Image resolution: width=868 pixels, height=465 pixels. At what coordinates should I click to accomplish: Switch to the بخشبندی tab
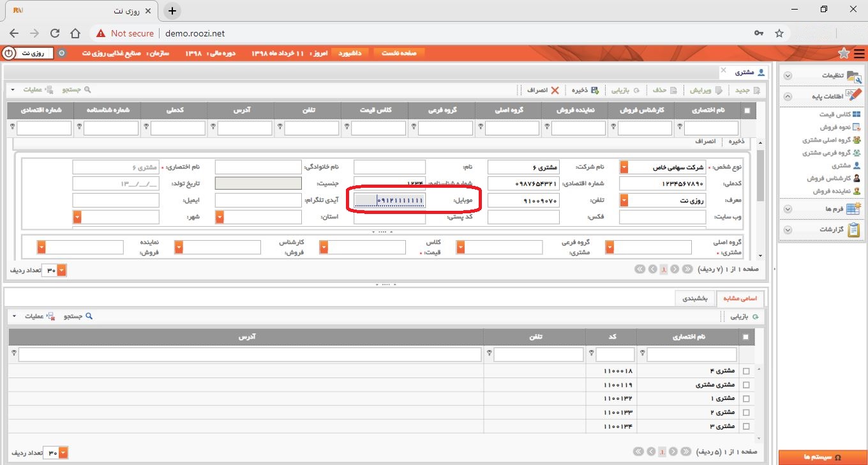695,298
